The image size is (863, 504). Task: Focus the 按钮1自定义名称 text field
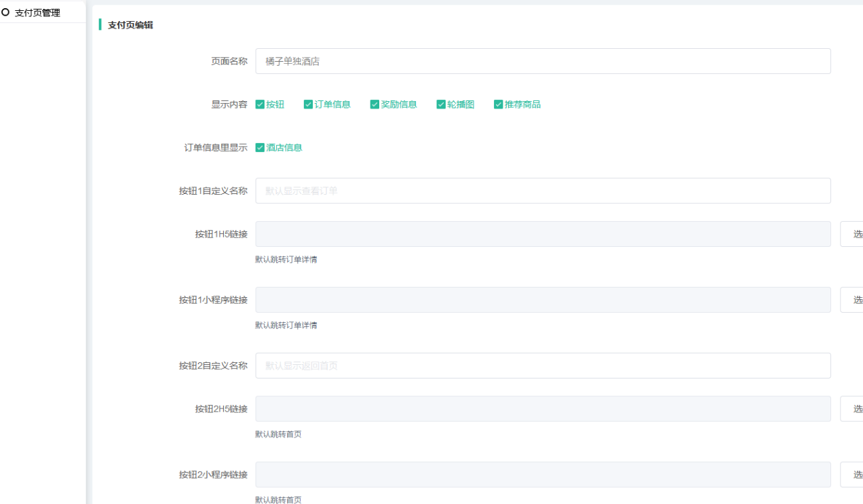tap(543, 191)
